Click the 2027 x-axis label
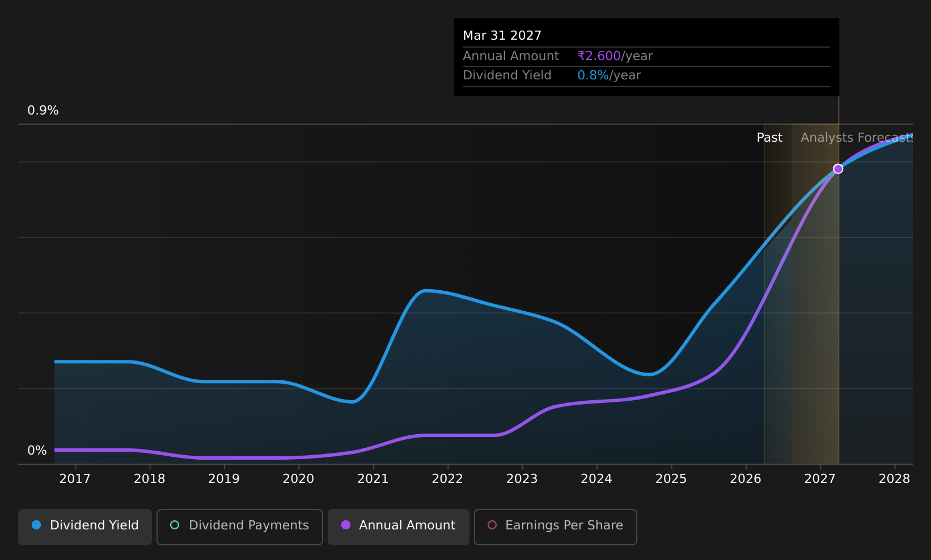The height and width of the screenshot is (560, 931). click(x=820, y=479)
